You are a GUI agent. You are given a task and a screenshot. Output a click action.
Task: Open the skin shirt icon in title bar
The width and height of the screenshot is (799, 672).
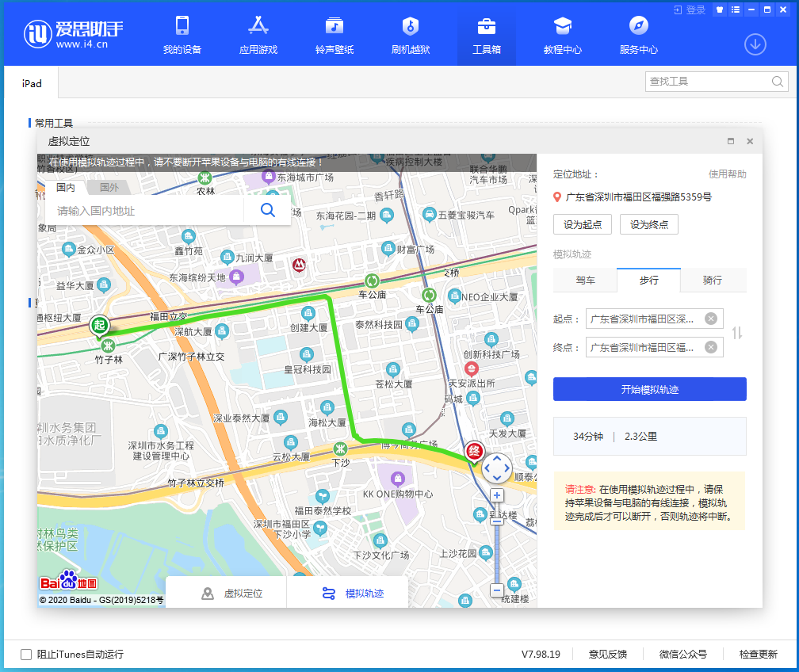pyautogui.click(x=720, y=10)
